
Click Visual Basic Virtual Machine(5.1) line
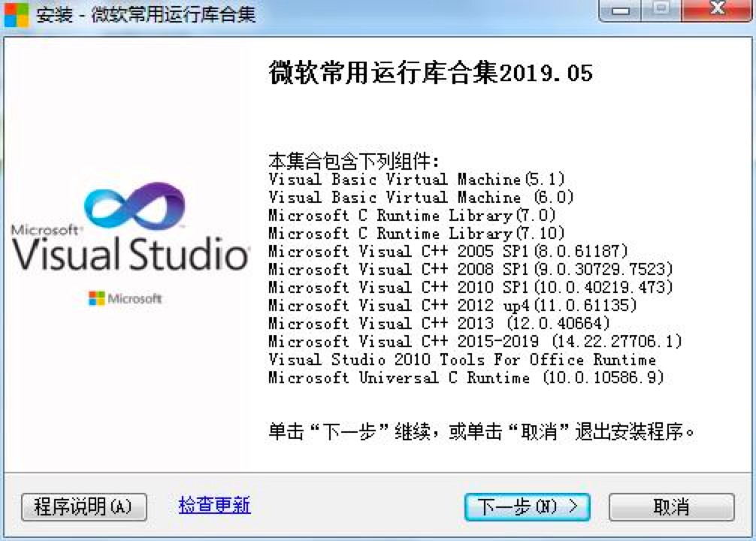tap(416, 180)
